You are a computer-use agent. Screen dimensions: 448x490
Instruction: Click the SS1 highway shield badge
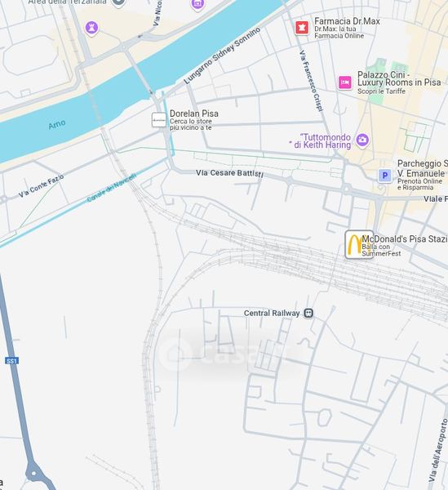(12, 361)
